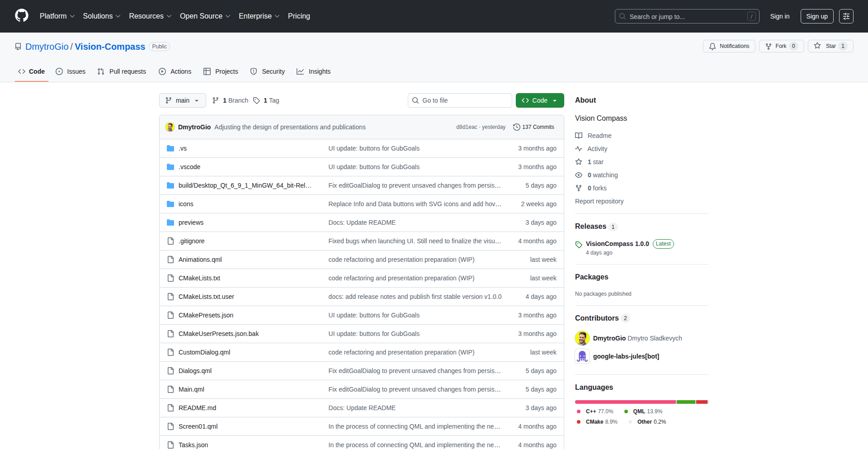Click the GitHub logo icon

pyautogui.click(x=22, y=16)
